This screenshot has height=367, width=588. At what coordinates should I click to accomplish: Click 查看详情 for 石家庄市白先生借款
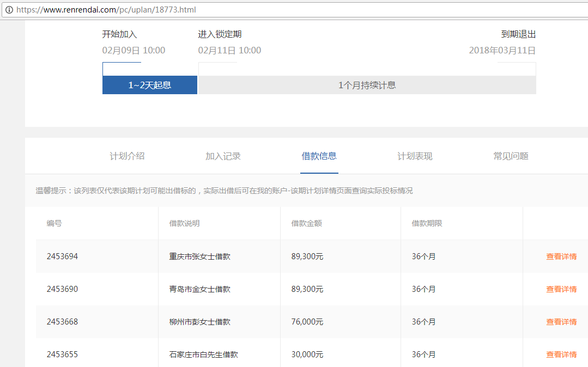point(561,354)
